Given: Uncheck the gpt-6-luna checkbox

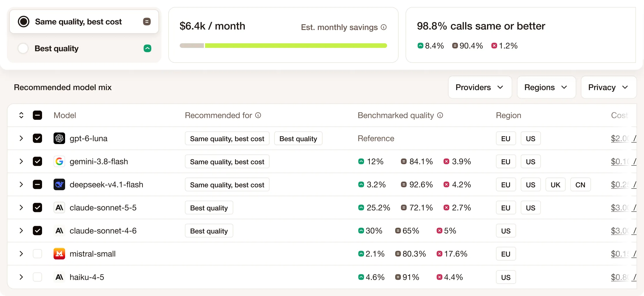Looking at the screenshot, I should coord(37,138).
